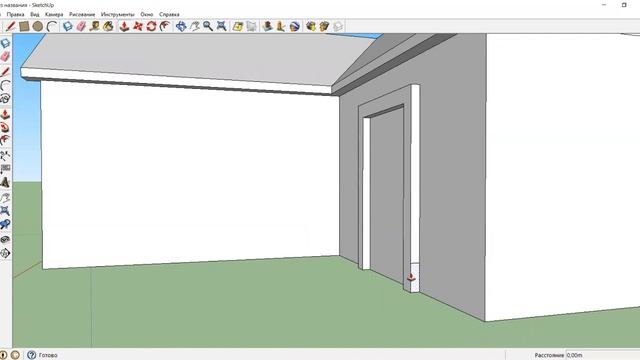Image resolution: width=640 pixels, height=360 pixels.
Task: Click the Toggle Terrain icon
Action: pos(251,27)
